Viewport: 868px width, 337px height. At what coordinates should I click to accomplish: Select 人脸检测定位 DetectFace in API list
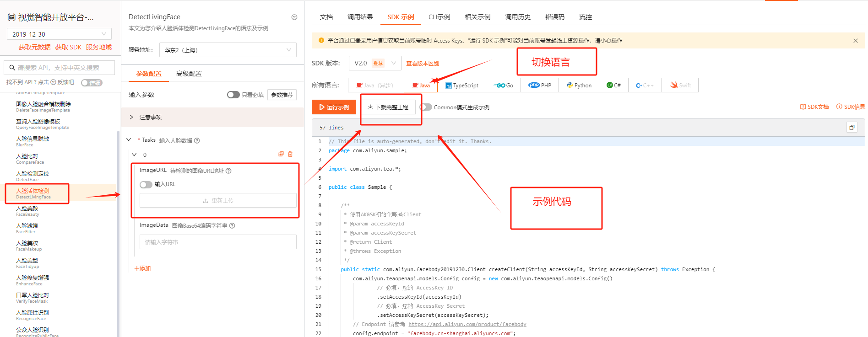tap(33, 176)
